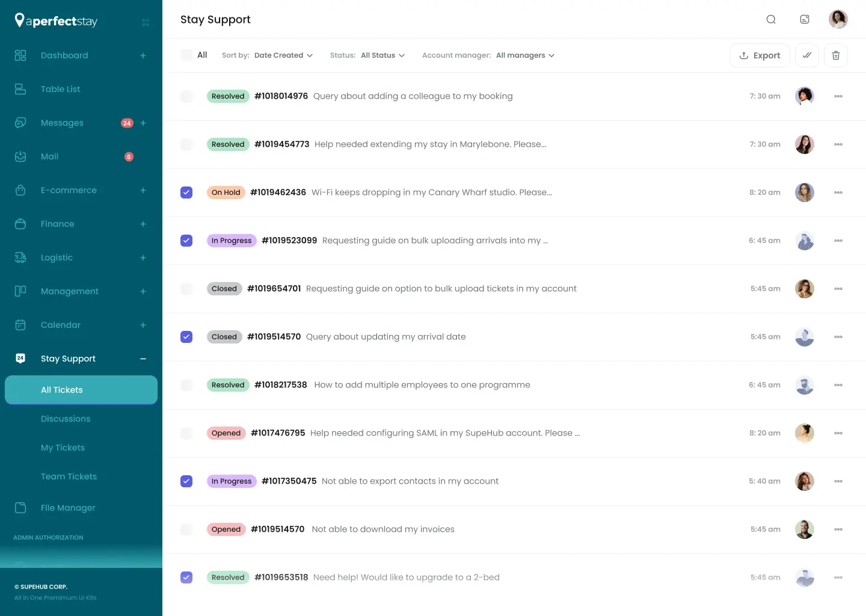The width and height of the screenshot is (866, 616).
Task: Open the Logistic truck icon
Action: [20, 257]
